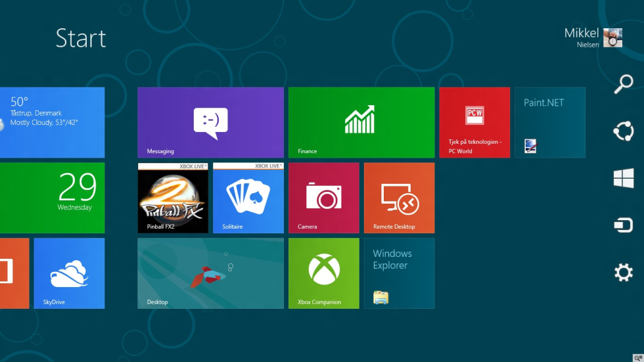Open the Calendar tile showing 29 Wednesday
The image size is (644, 362).
pyautogui.click(x=52, y=198)
